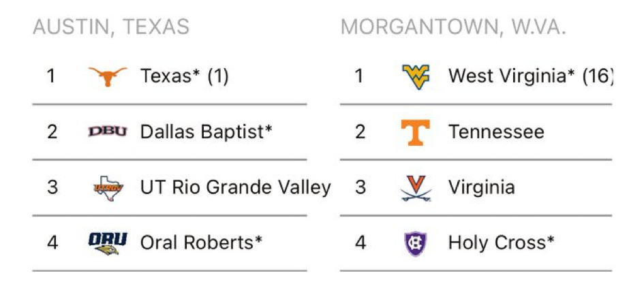Click seed number 2 beside Tennessee
This screenshot has height=299, width=644.
coord(361,132)
